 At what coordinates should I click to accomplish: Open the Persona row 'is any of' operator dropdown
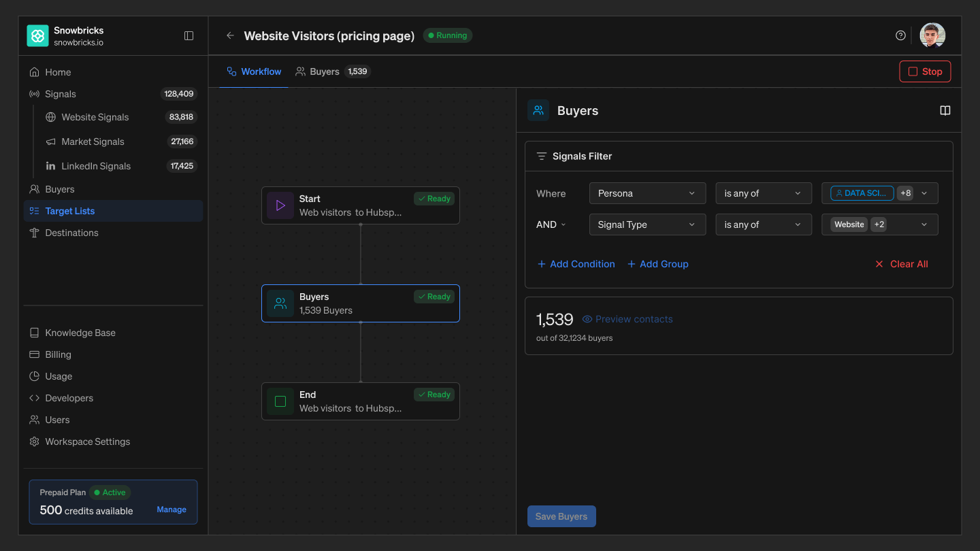coord(764,193)
